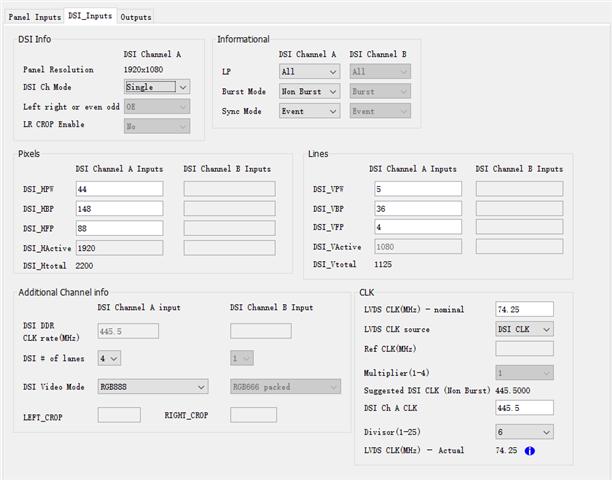Expand the Divisor dropdown
This screenshot has width=612, height=480.
[524, 431]
